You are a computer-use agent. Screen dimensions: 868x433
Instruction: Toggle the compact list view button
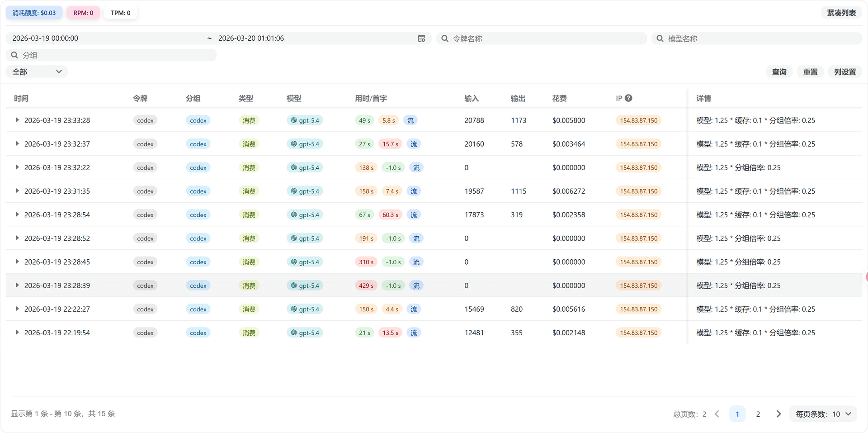tap(841, 13)
